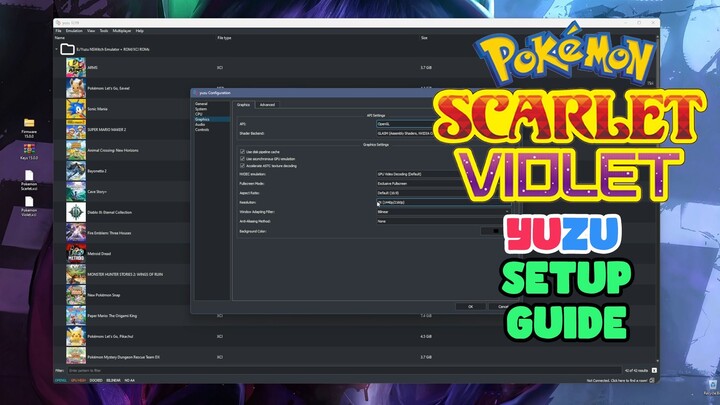Toggle the NO AA status button

click(x=130, y=380)
